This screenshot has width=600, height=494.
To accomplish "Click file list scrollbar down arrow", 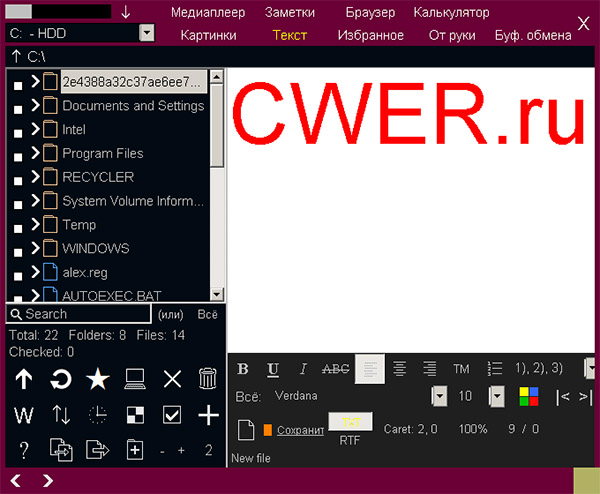I will [217, 294].
